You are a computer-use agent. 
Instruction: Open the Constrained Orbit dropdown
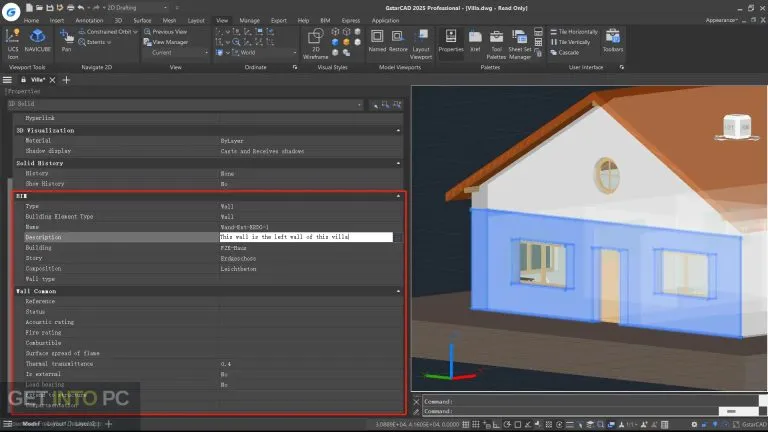tap(135, 31)
